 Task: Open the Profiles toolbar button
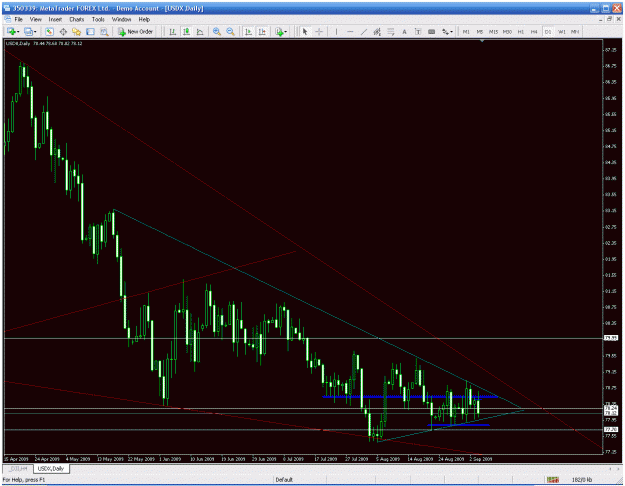[x=30, y=32]
